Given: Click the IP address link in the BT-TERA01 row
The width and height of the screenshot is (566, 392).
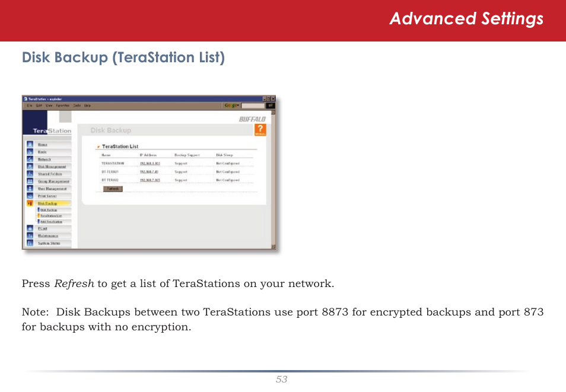Looking at the screenshot, I should [149, 172].
